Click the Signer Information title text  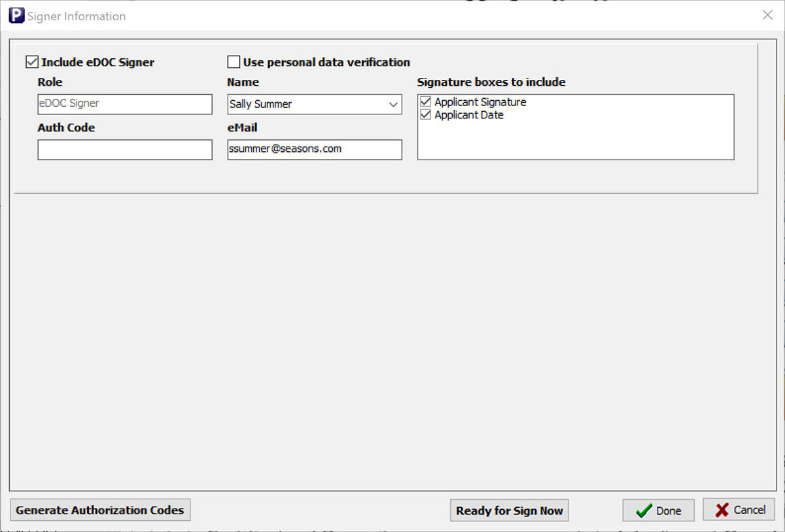(77, 16)
